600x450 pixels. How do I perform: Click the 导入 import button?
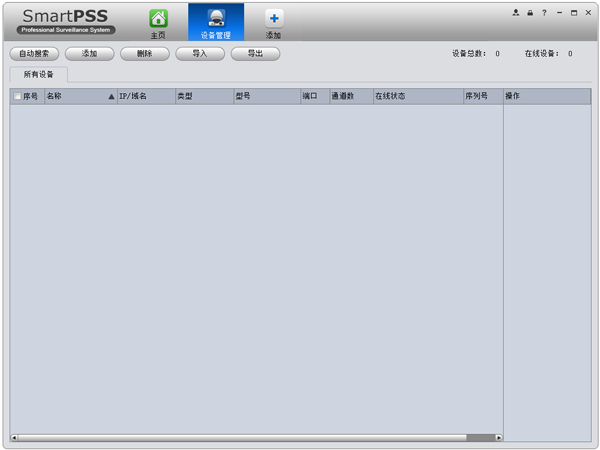coord(200,54)
